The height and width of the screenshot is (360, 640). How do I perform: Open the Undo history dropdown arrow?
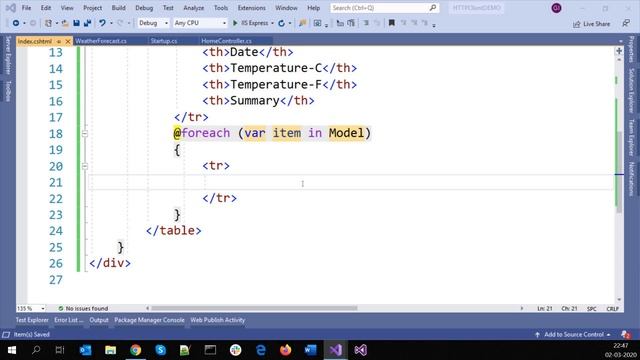point(111,23)
